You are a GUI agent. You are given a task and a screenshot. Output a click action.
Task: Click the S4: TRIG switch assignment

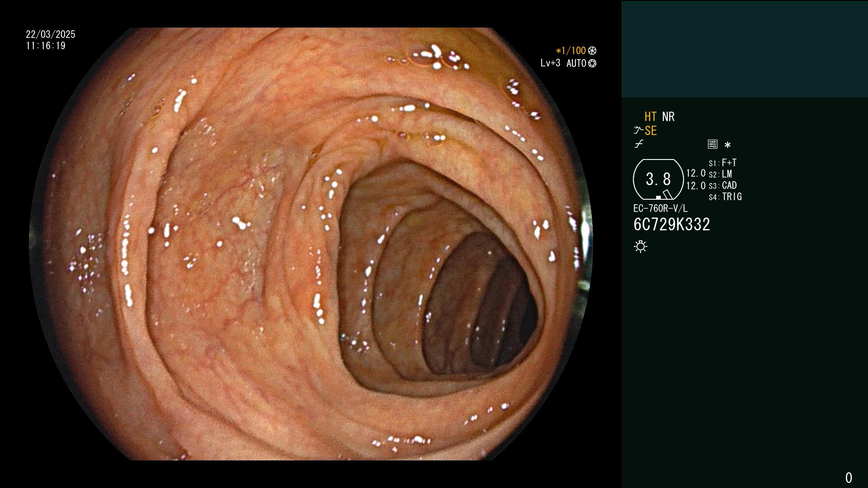(x=725, y=197)
